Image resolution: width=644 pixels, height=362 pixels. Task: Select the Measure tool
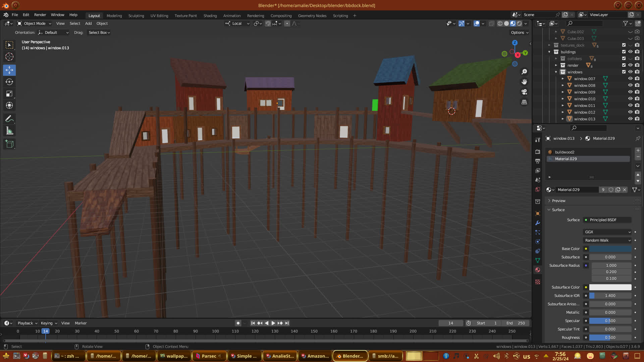click(x=9, y=131)
